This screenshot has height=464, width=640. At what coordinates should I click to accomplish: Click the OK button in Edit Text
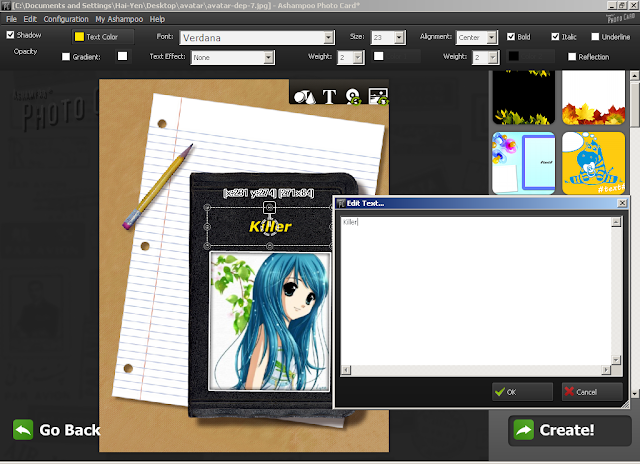522,392
